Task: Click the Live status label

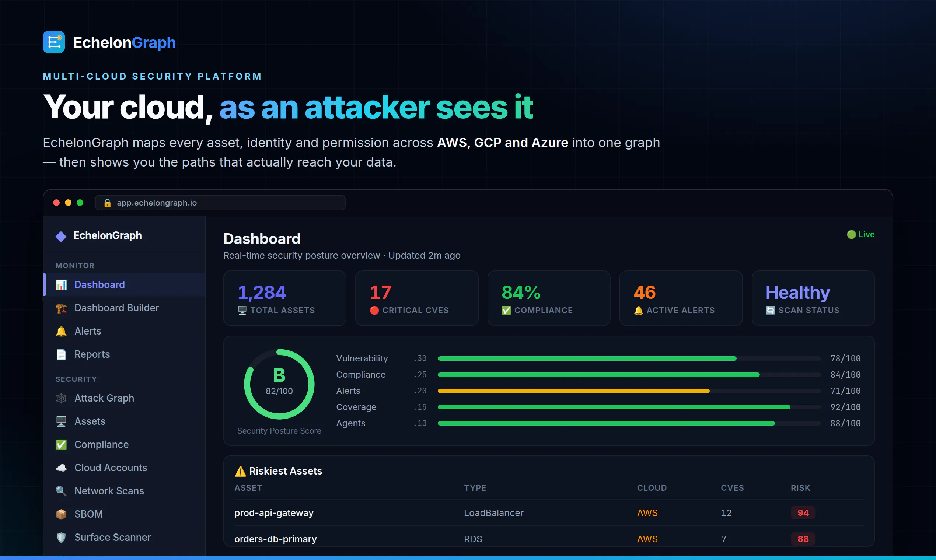Action: coord(867,235)
